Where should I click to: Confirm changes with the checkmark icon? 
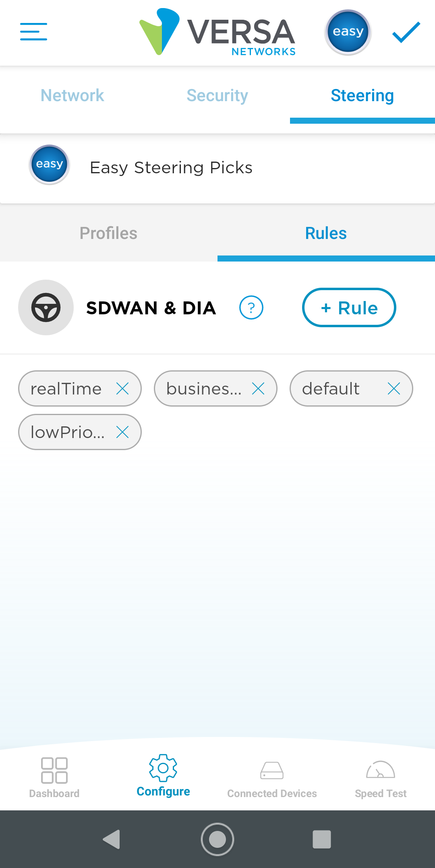(406, 32)
